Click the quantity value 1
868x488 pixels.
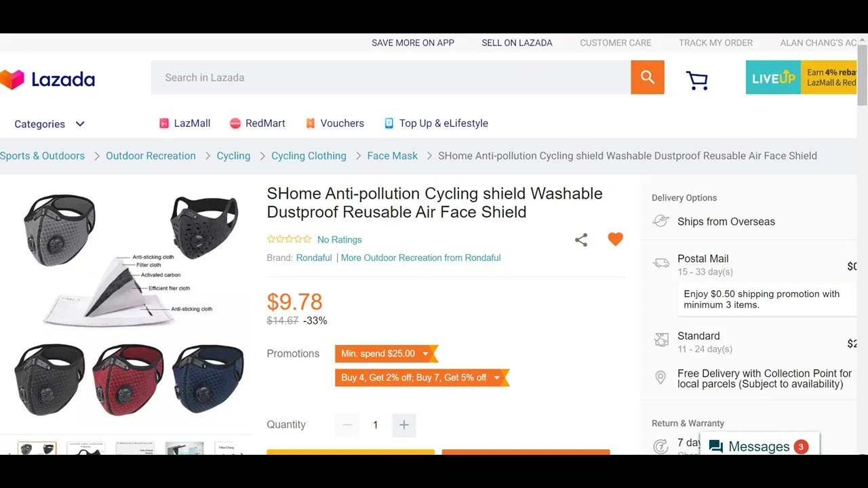coord(375,425)
